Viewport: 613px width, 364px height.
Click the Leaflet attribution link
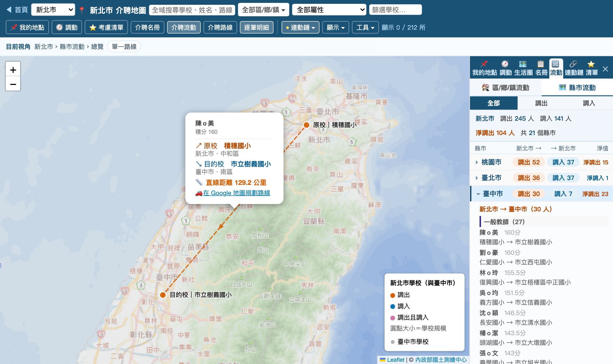392,360
